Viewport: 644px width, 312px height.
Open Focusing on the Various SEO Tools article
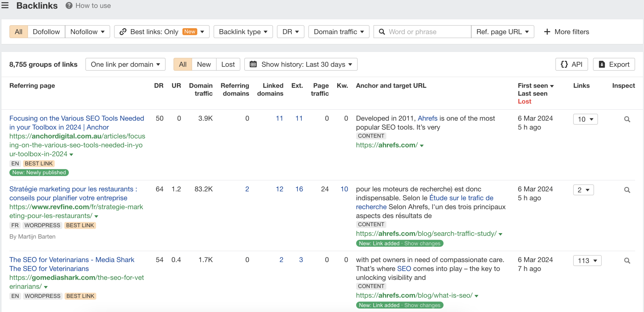(x=77, y=123)
